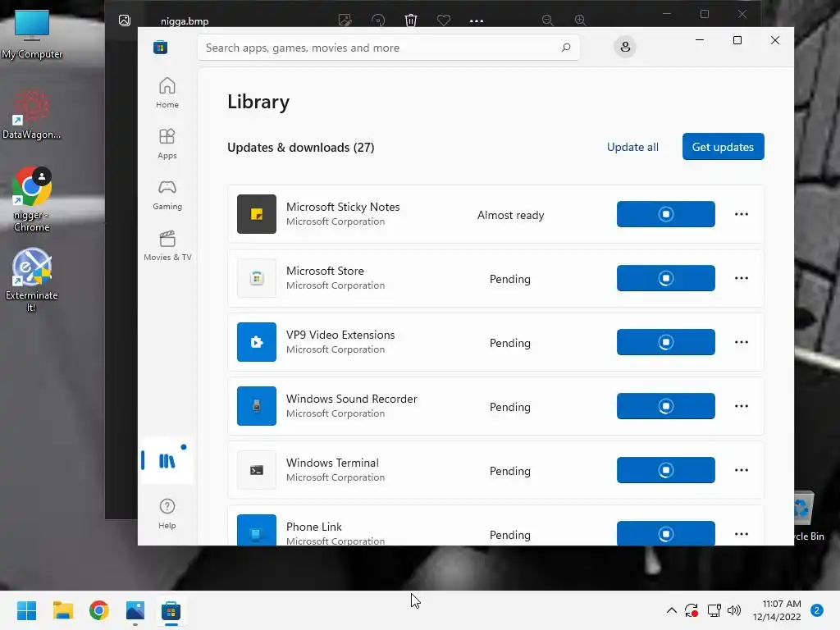Select the "Microsoft Sticky Notes" title text

(x=343, y=207)
